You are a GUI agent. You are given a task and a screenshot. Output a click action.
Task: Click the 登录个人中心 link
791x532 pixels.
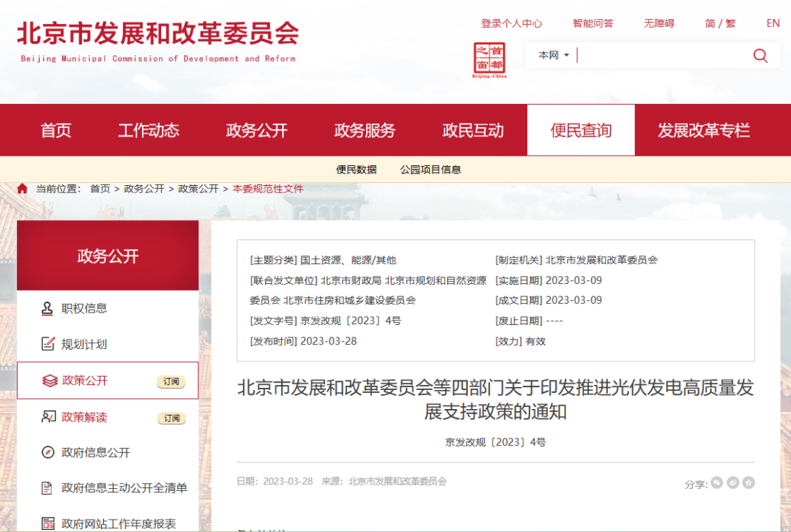tap(511, 23)
